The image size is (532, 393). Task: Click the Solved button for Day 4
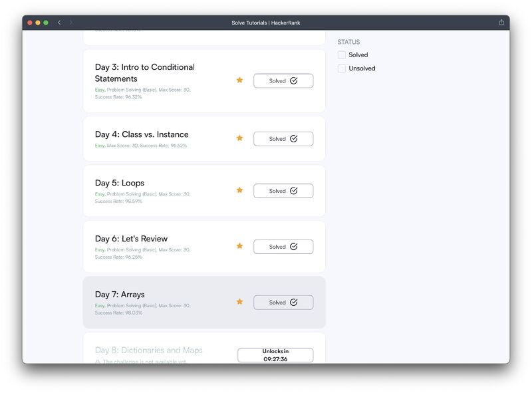point(283,139)
